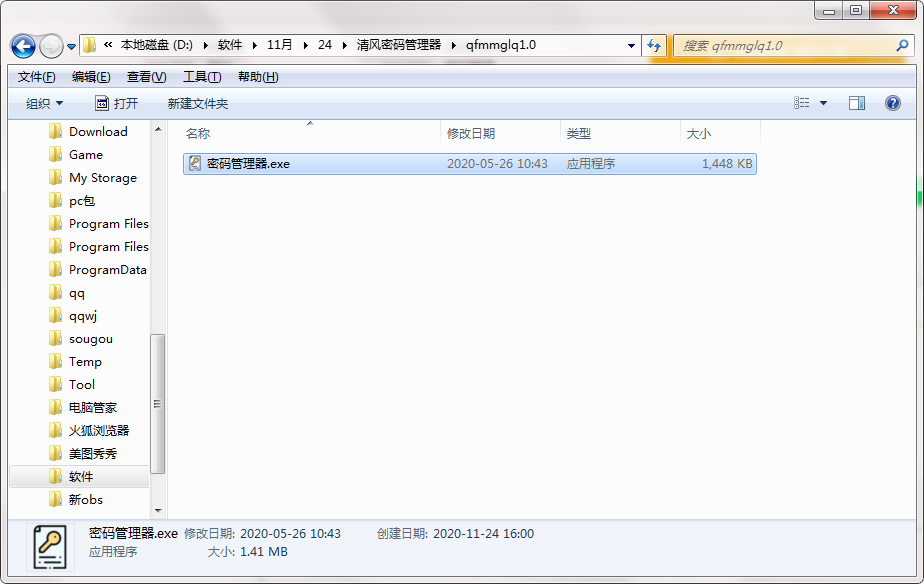Viewport: 924px width, 584px height.
Task: Select the Tool folder
Action: (81, 385)
